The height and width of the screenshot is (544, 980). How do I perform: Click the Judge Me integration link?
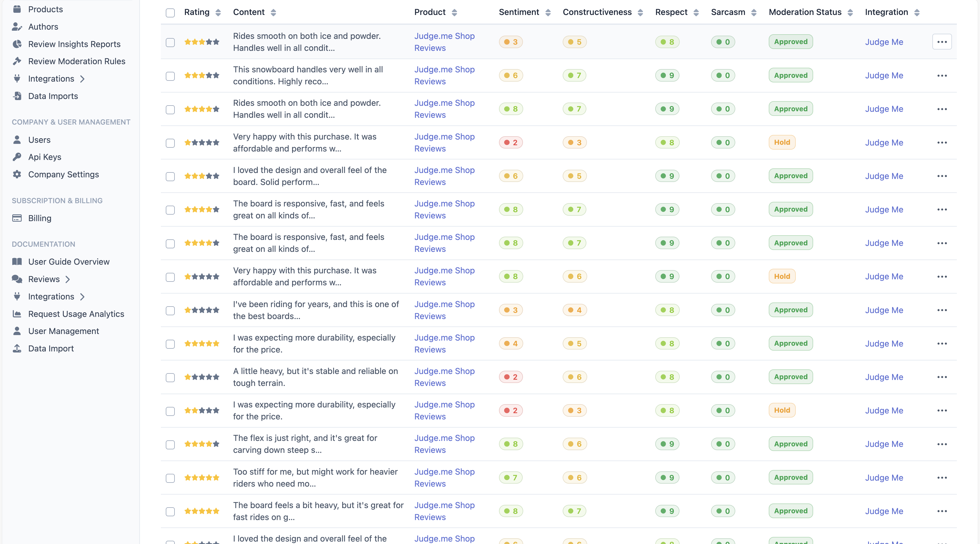point(884,42)
